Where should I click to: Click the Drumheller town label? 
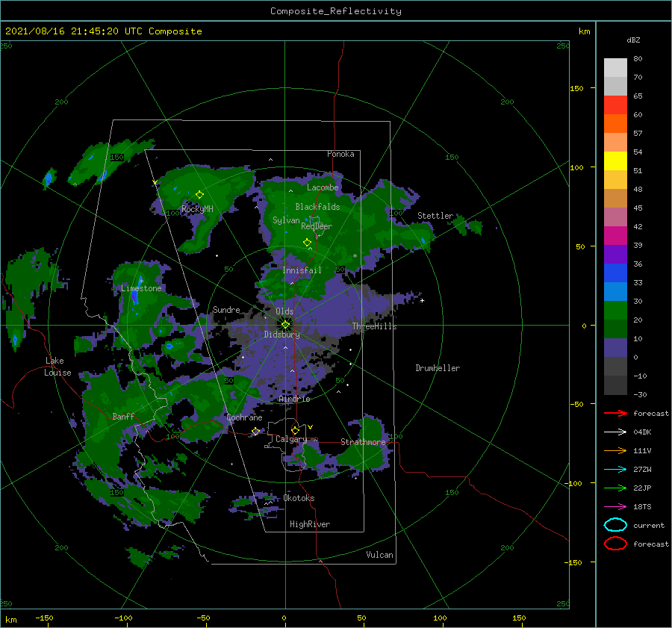pyautogui.click(x=438, y=368)
